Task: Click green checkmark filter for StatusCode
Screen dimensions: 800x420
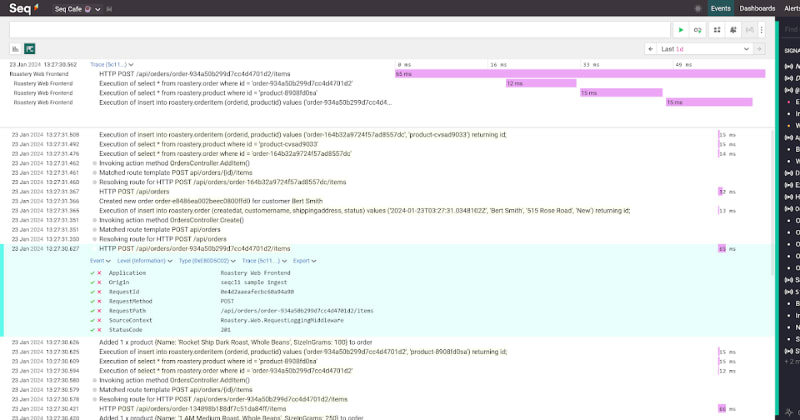Action: (x=93, y=329)
